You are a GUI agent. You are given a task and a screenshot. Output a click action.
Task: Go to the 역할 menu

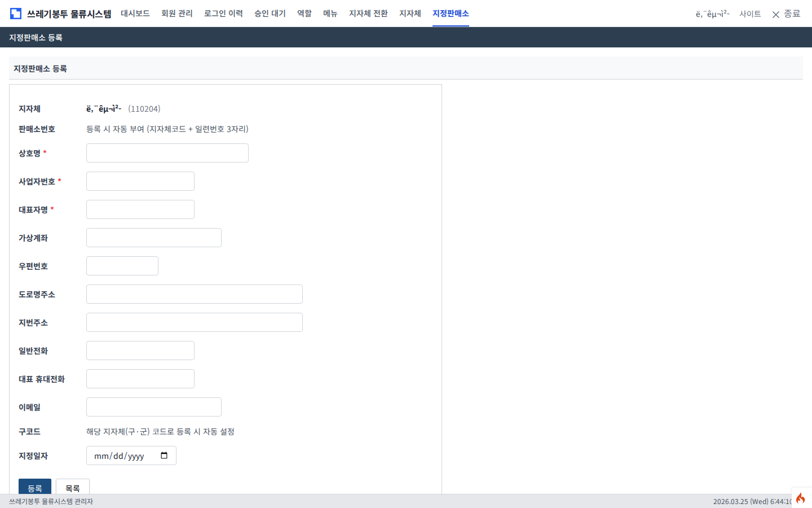(x=303, y=14)
